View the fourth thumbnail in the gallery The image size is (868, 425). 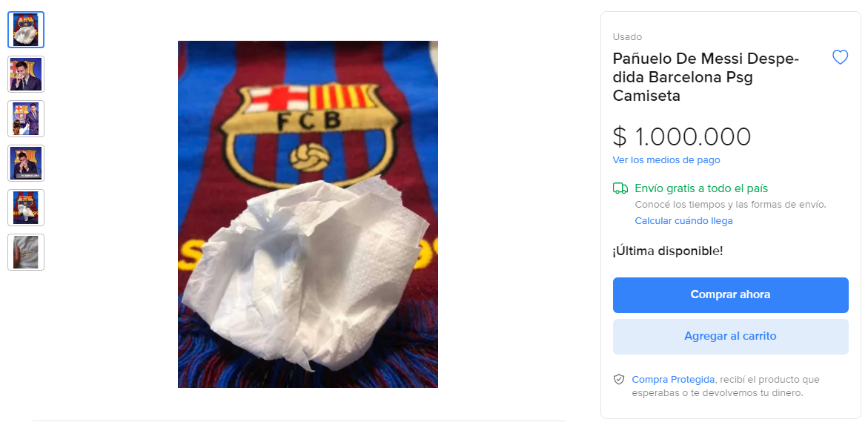coord(26,163)
